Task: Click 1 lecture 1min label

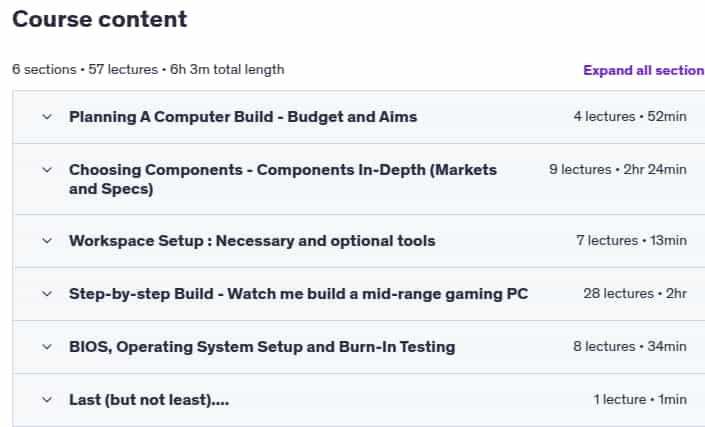Action: [640, 400]
